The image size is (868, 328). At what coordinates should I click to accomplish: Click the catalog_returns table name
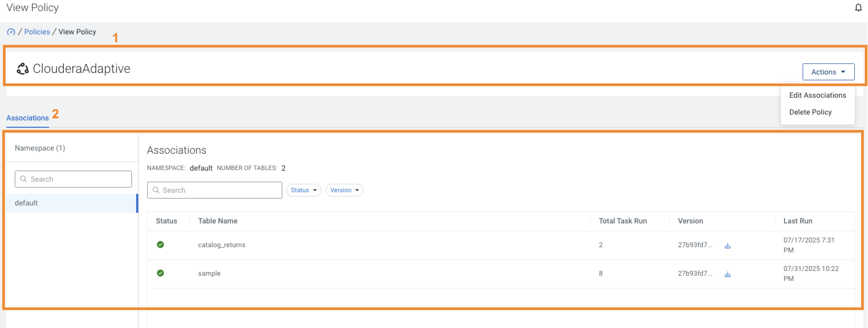click(222, 245)
